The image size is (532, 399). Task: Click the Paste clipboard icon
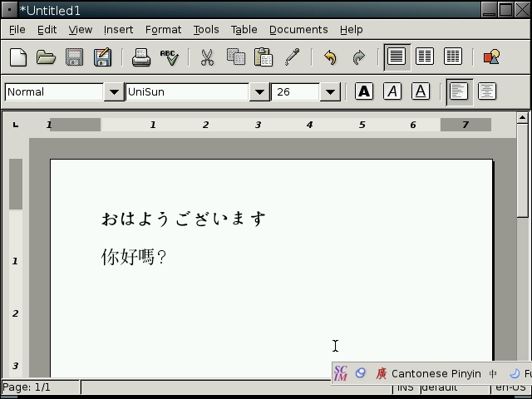tap(264, 57)
